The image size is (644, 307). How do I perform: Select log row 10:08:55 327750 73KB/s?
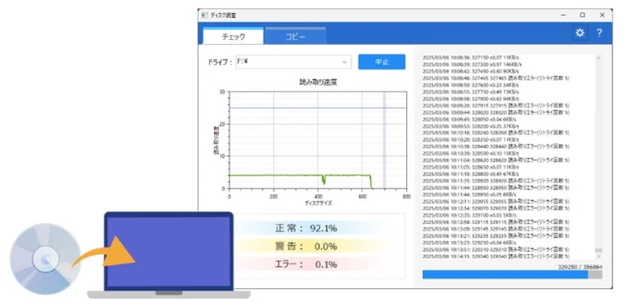pos(471,91)
